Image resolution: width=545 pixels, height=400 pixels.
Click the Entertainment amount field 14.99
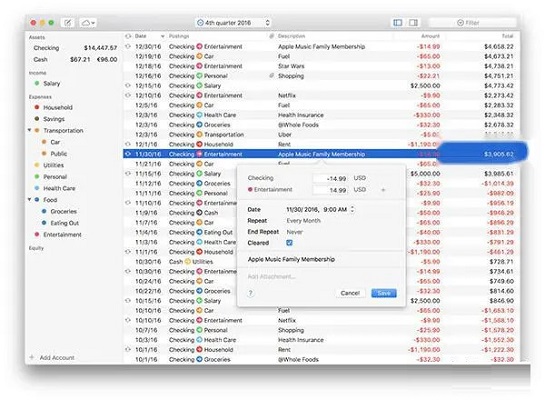pyautogui.click(x=330, y=190)
